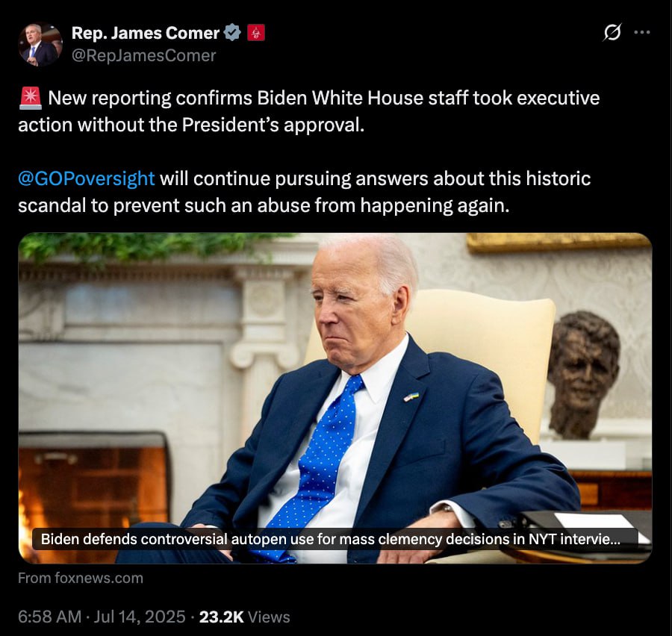The image size is (672, 636).
Task: Open the @RepJamesComer handle link
Action: point(143,56)
